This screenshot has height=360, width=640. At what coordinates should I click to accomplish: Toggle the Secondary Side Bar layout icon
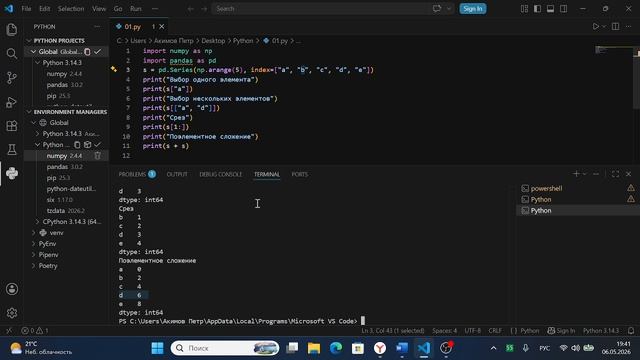point(563,9)
